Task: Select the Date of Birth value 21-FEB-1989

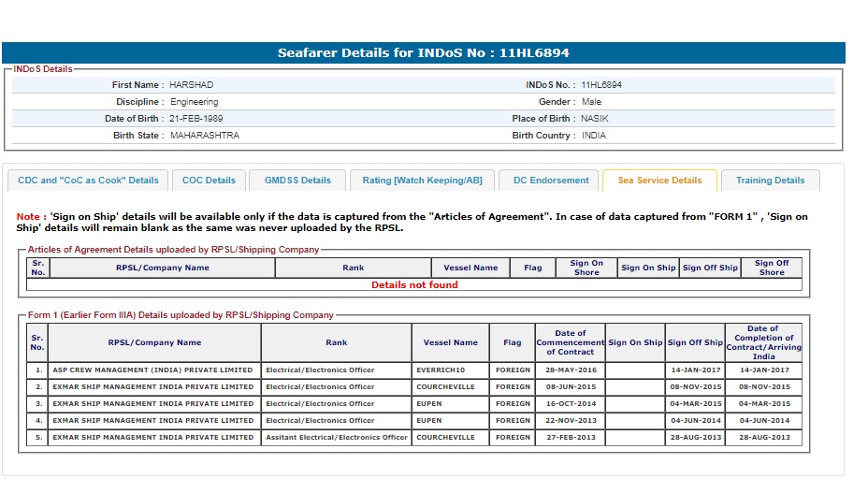Action: click(196, 119)
